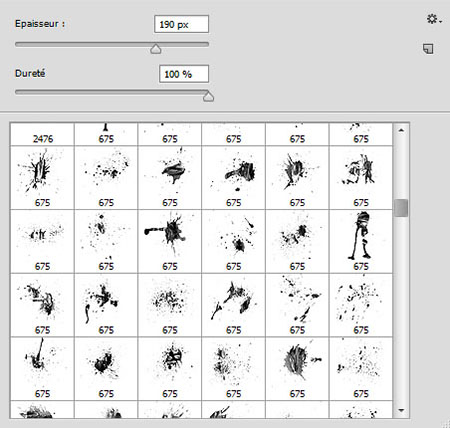Open the brush preset gear menu
The width and height of the screenshot is (450, 428).
434,19
